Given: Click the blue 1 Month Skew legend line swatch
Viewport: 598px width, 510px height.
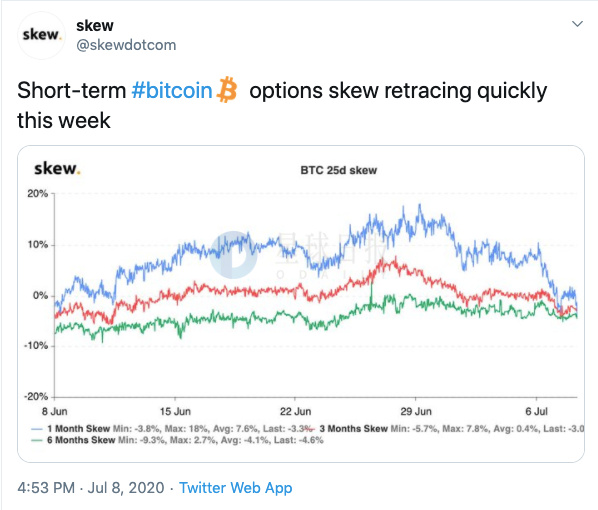Looking at the screenshot, I should click(37, 429).
